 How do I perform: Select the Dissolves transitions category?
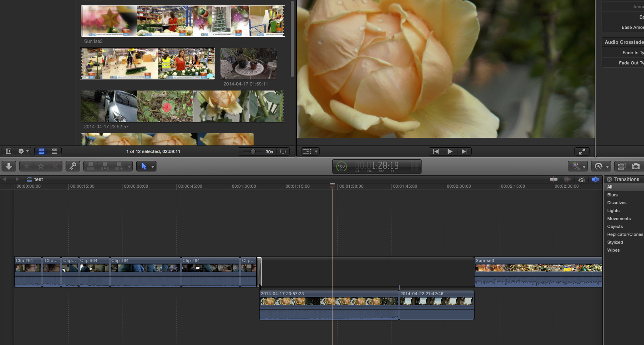point(616,203)
